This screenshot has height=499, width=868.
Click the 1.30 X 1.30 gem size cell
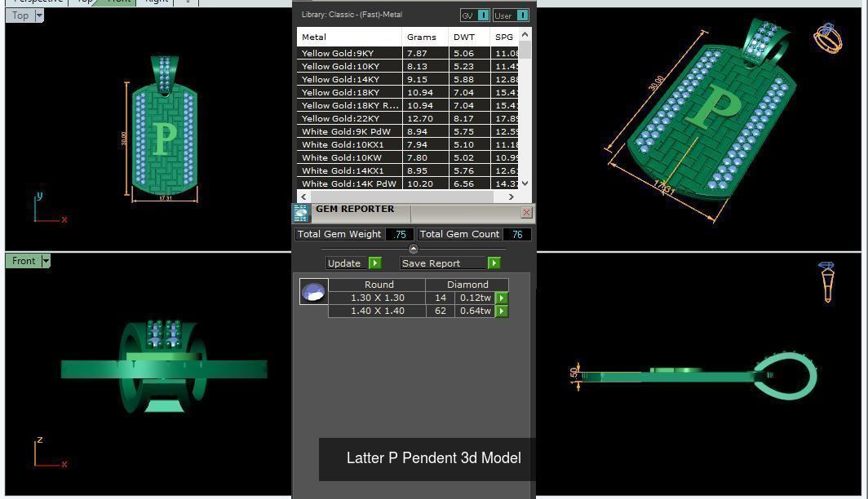click(x=377, y=298)
